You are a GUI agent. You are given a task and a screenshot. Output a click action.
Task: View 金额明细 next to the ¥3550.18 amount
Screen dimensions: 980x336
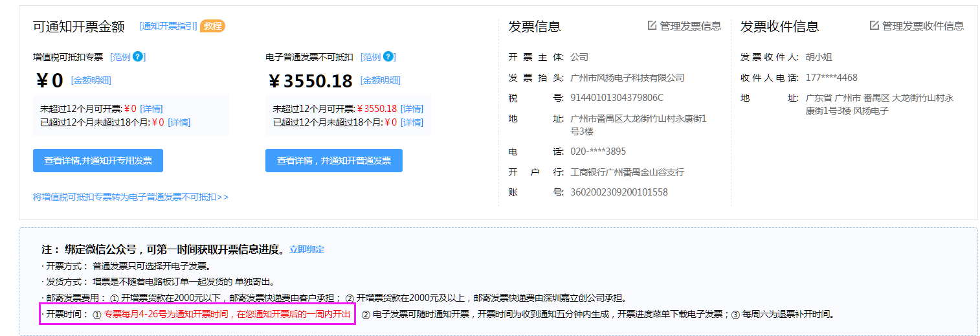pos(381,81)
